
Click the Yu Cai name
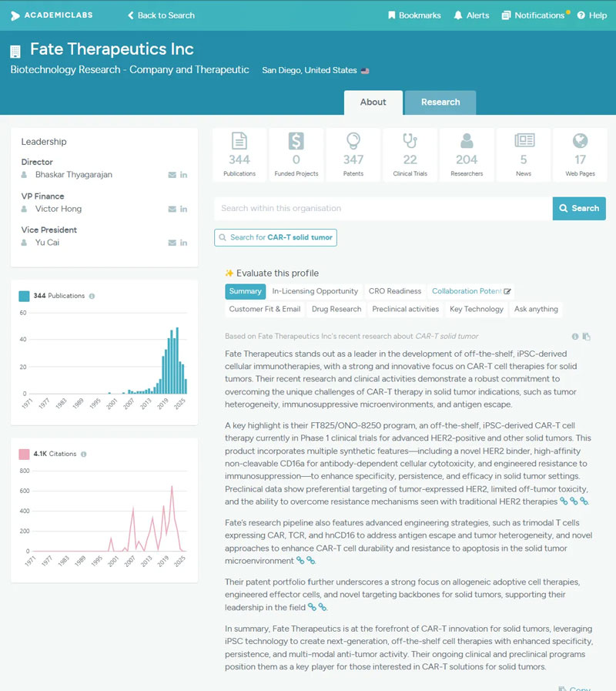(47, 243)
